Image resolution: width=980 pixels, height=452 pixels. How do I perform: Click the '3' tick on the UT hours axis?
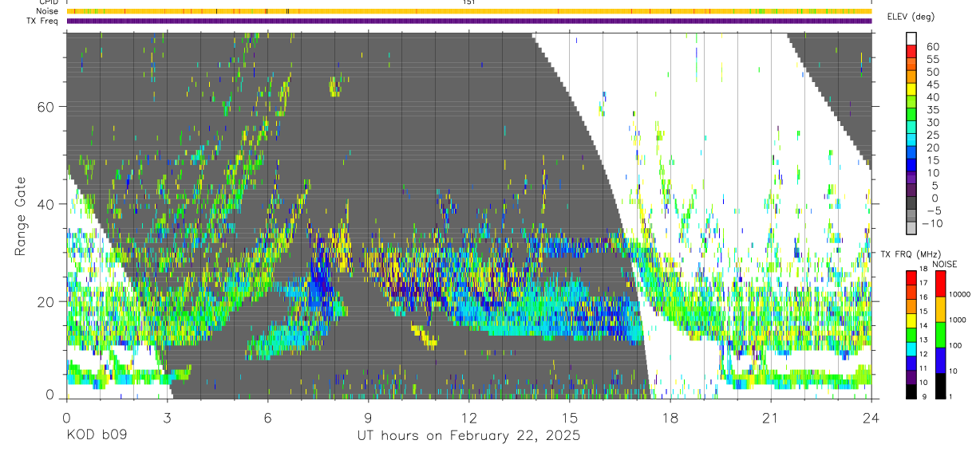click(167, 417)
